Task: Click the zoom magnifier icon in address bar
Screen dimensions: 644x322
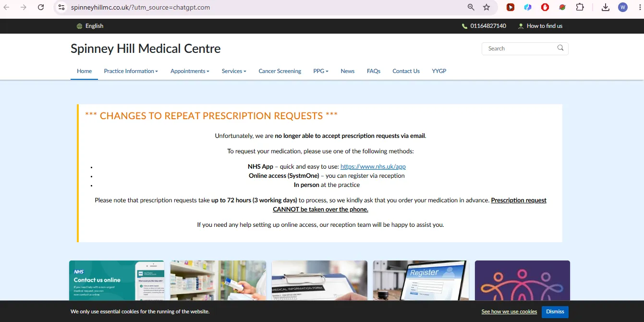Action: tap(471, 7)
